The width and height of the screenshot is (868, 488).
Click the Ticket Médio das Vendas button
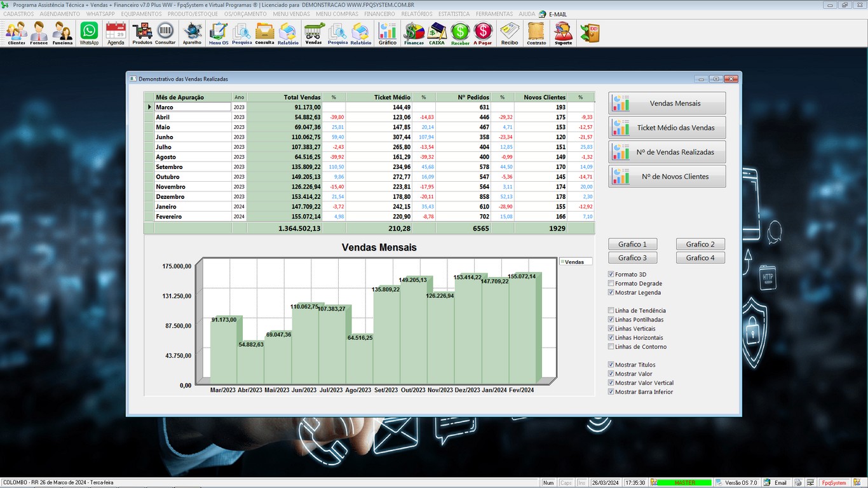click(667, 128)
